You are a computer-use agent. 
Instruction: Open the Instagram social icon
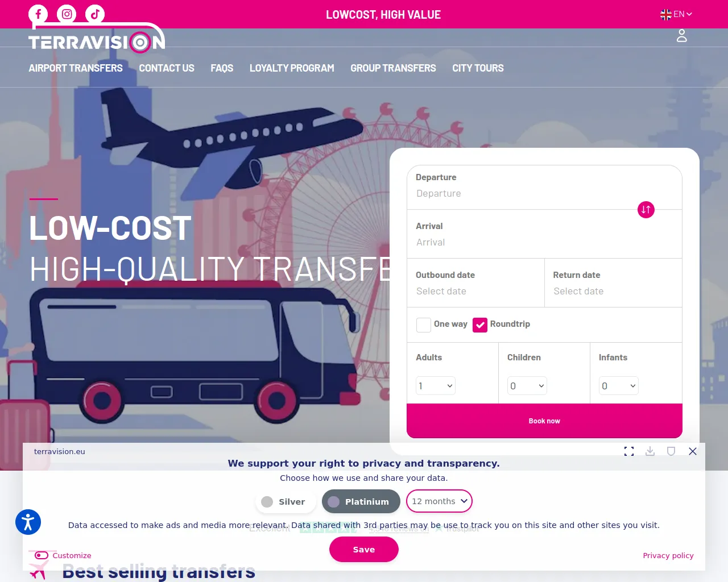pyautogui.click(x=67, y=14)
